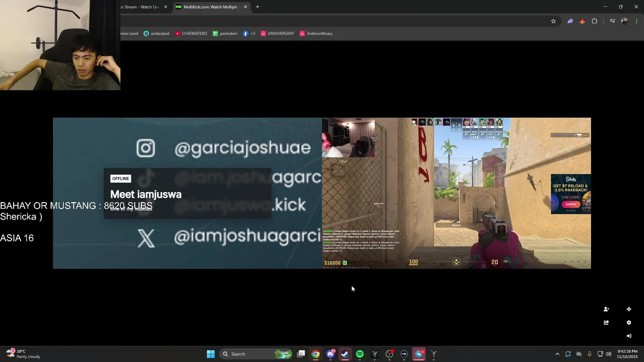Click the MultiKick move/rearrange layout icon
This screenshot has width=644, height=362.
[628, 309]
